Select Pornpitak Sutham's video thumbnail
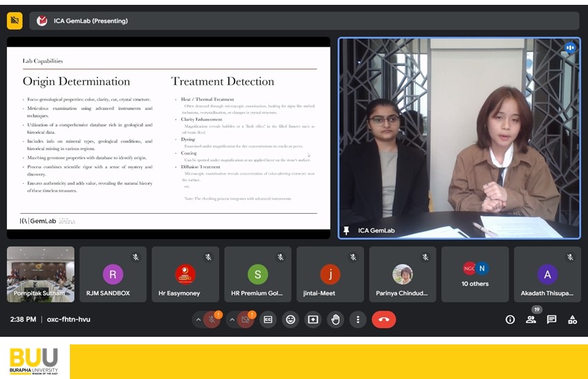 click(x=41, y=275)
